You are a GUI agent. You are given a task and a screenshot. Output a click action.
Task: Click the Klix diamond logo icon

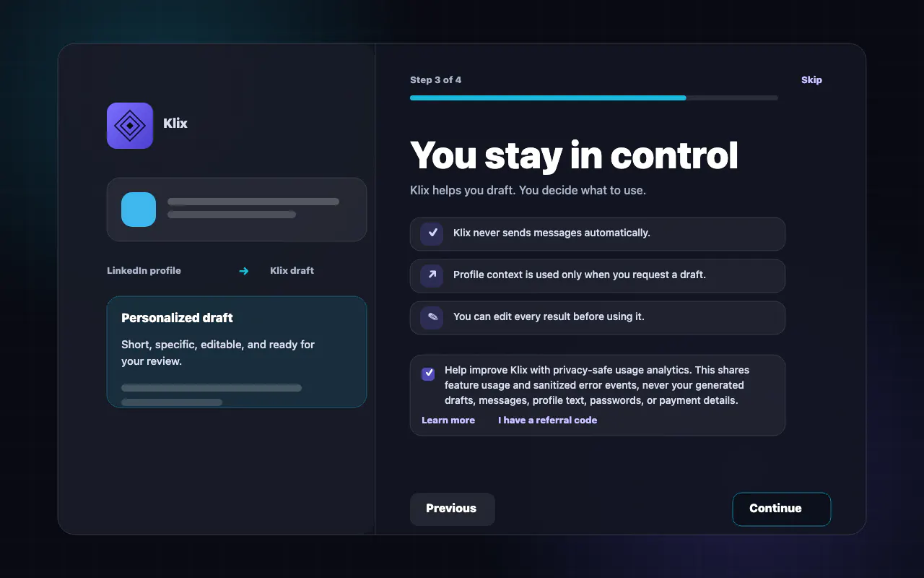click(x=130, y=126)
